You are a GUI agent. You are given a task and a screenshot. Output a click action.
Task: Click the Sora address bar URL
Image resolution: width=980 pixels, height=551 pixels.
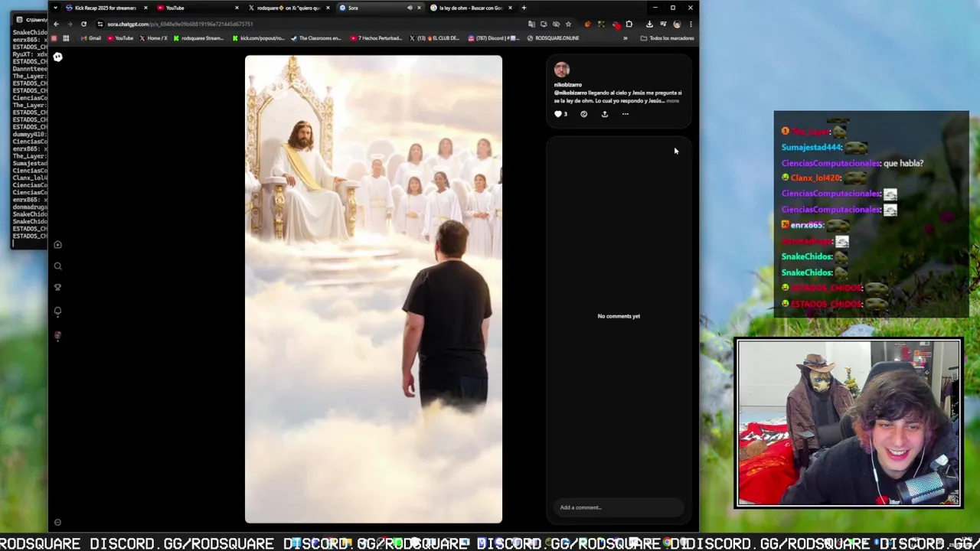(x=180, y=24)
